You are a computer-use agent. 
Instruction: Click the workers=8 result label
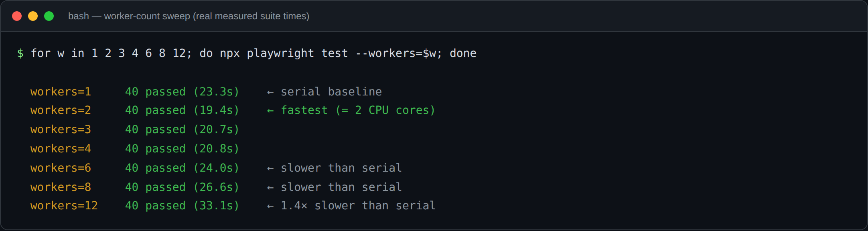point(61,187)
